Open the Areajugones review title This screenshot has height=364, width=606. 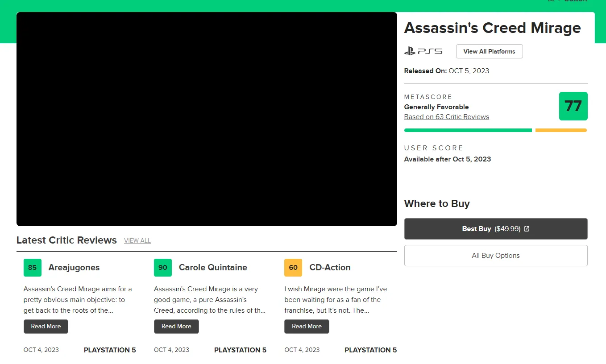point(74,268)
